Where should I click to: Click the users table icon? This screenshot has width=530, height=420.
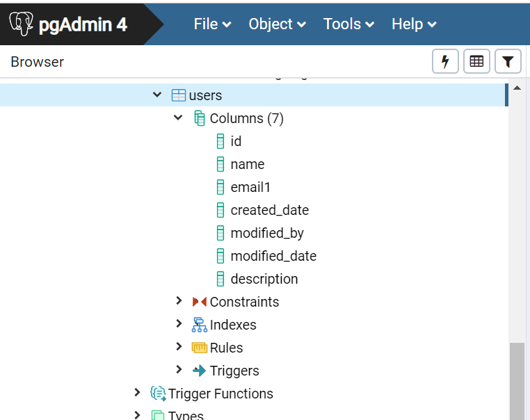click(x=179, y=95)
